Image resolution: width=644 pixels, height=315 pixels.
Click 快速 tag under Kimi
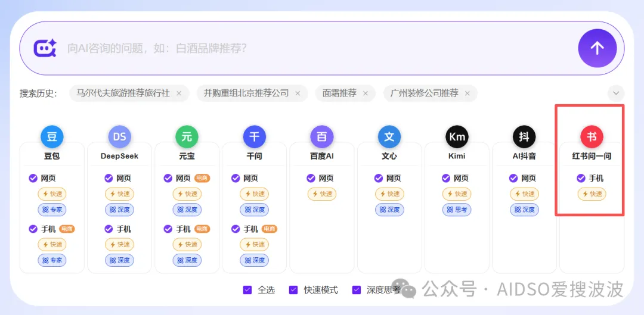[x=457, y=194]
